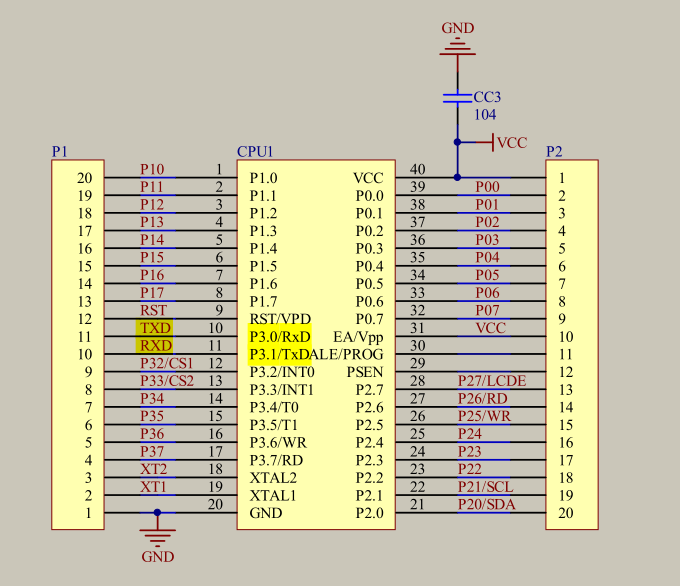Click the XT1 net label
Screen dimensions: 680x586
pyautogui.click(x=153, y=487)
